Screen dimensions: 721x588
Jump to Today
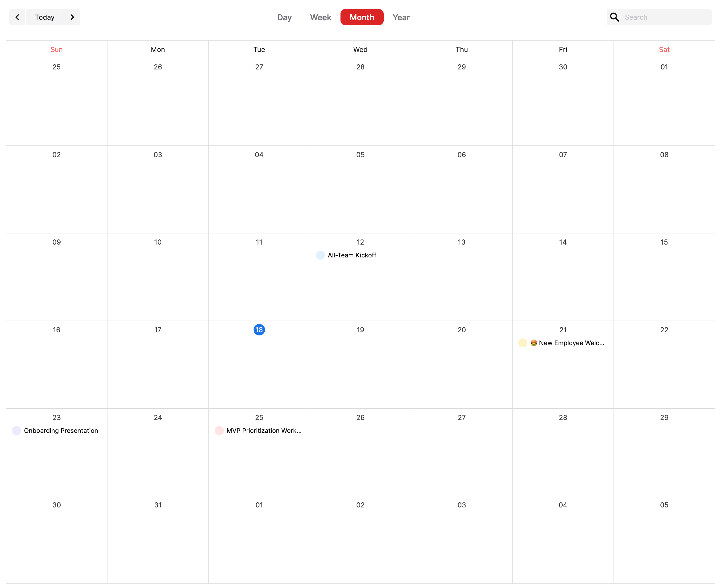click(x=45, y=17)
